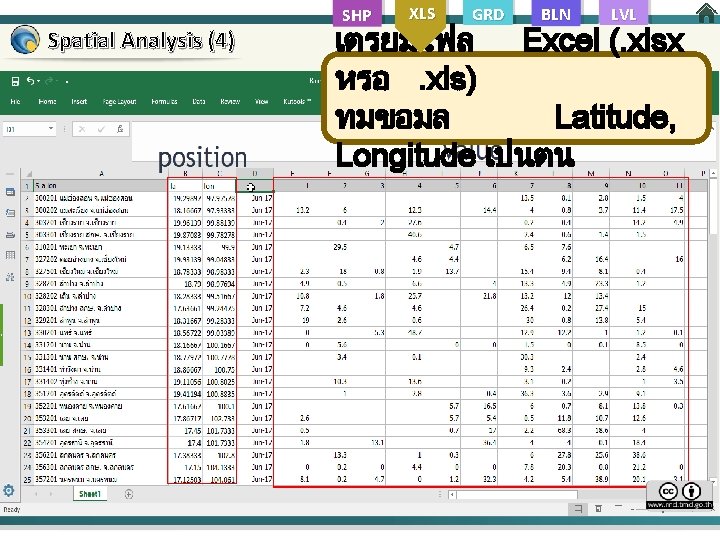This screenshot has width=720, height=540.
Task: Click the Insert Function fx icon
Action: pos(120,129)
